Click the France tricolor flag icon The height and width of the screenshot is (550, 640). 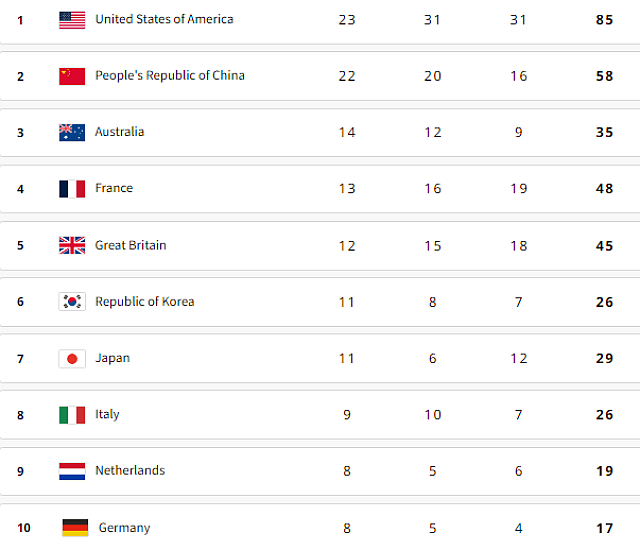click(72, 189)
